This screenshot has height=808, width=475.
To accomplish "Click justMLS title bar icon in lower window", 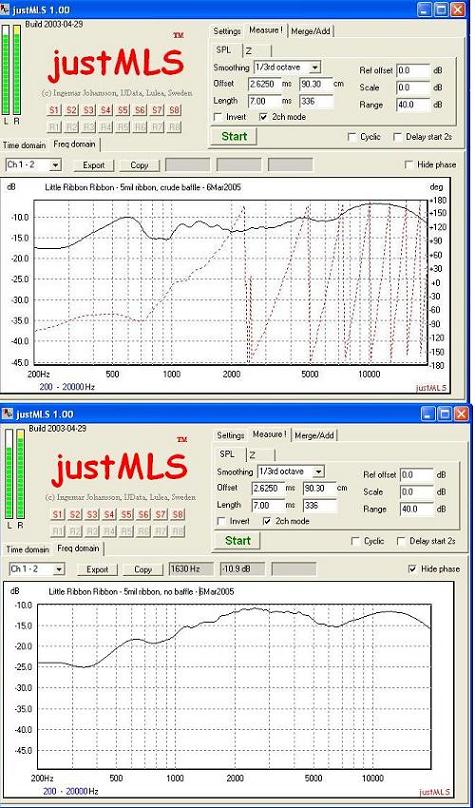I will 8,414.
